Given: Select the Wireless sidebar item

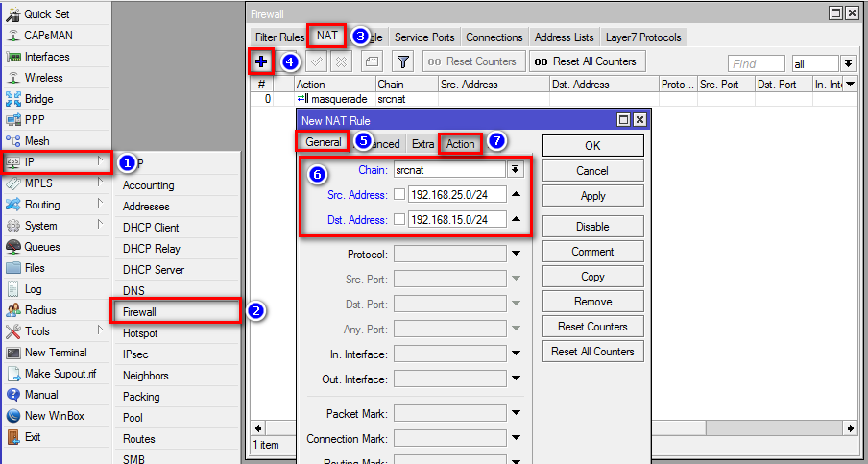Looking at the screenshot, I should point(43,78).
